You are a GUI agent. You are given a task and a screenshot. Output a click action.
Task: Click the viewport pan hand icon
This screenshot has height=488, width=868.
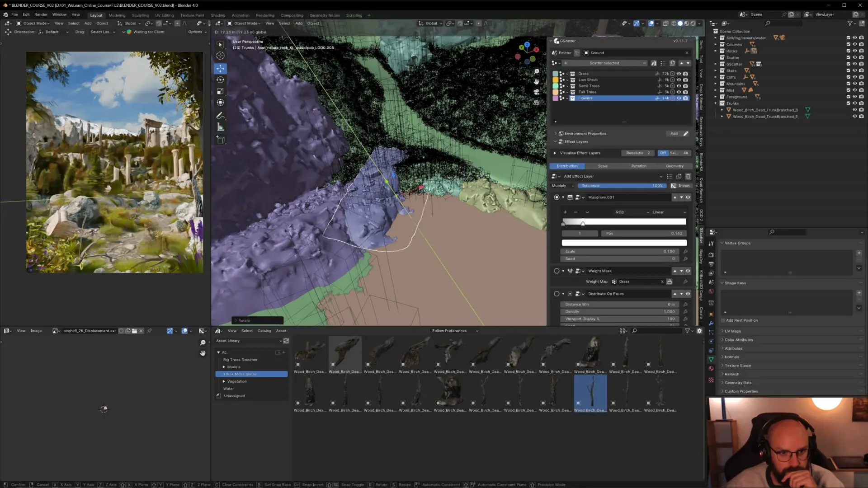coord(537,82)
